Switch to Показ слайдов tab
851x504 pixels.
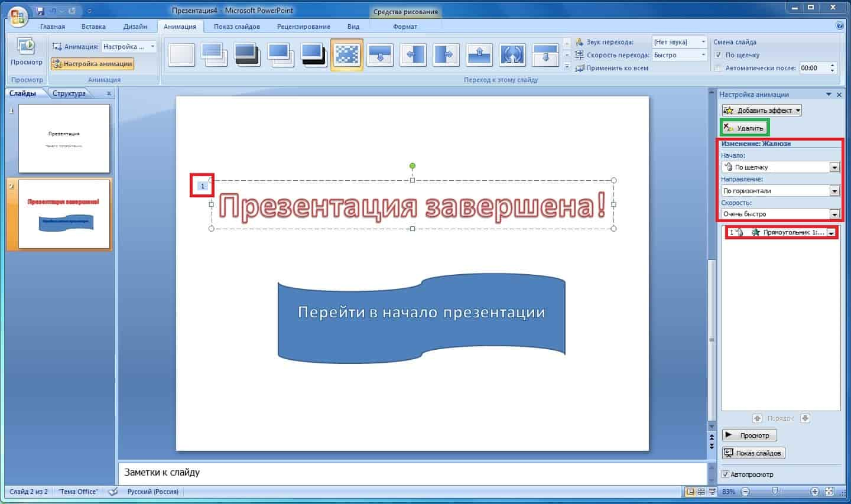click(237, 27)
